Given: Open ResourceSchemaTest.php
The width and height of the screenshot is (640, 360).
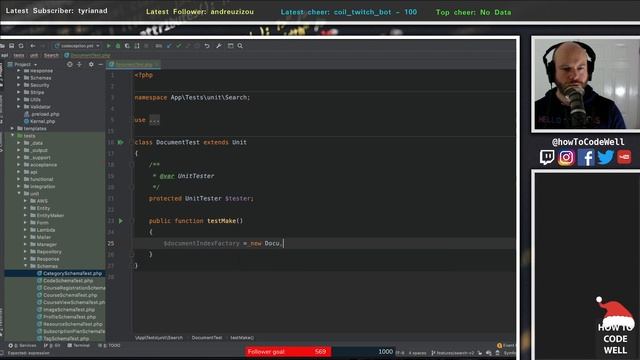Looking at the screenshot, I should 70,324.
